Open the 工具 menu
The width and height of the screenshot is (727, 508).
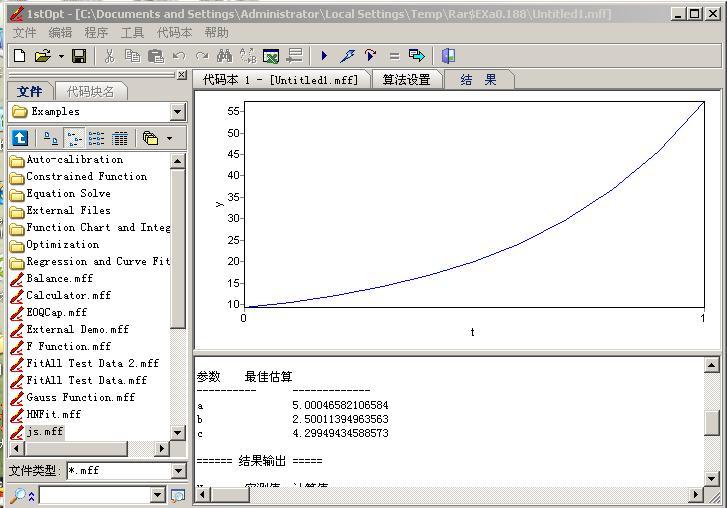point(132,32)
